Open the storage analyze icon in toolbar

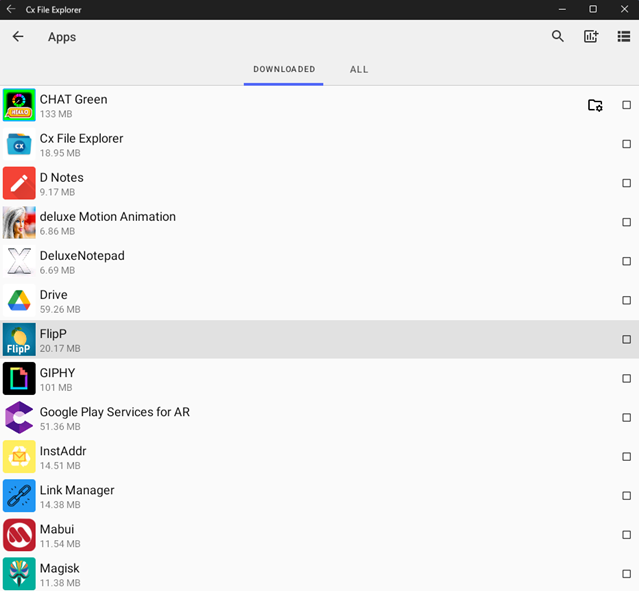(x=590, y=37)
